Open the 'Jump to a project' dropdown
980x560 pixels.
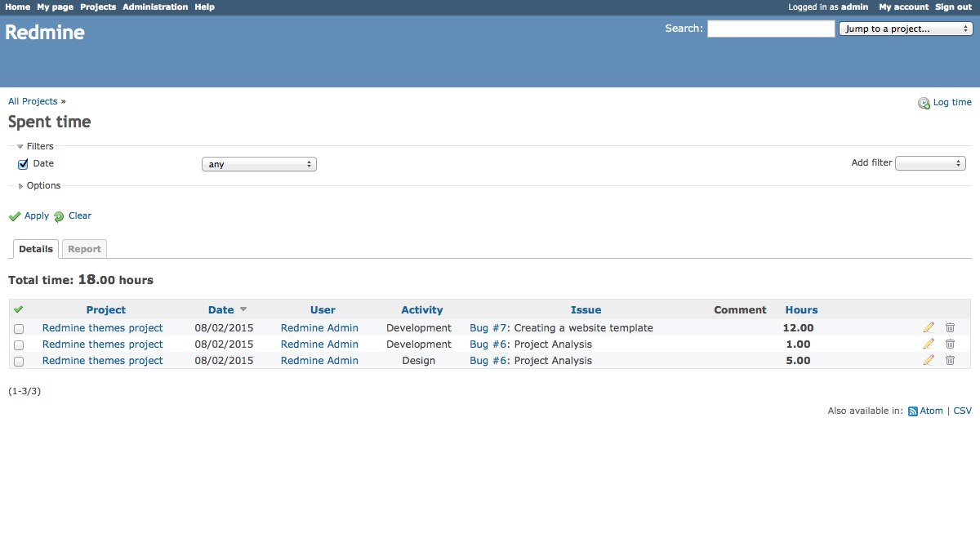pyautogui.click(x=906, y=29)
